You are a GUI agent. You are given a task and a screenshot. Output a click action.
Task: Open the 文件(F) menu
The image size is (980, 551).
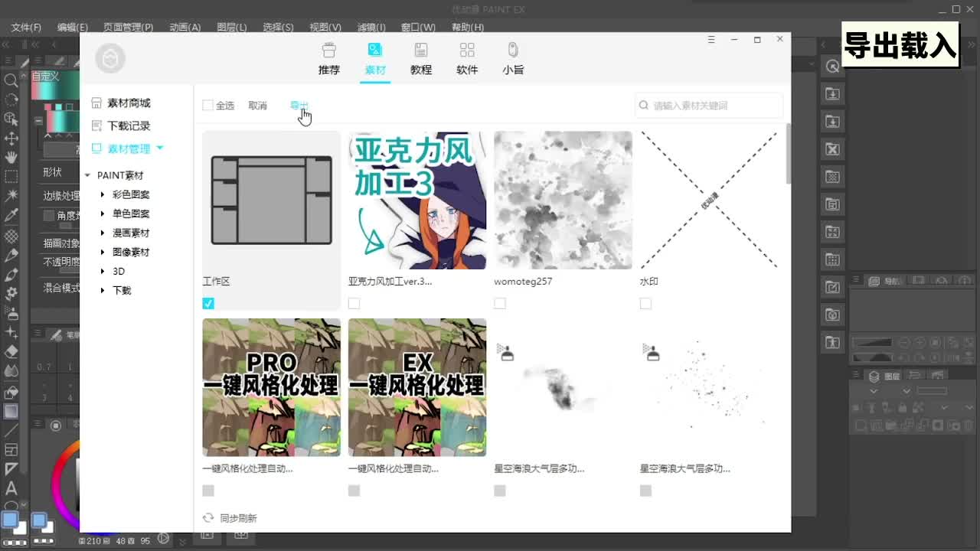[x=26, y=27]
